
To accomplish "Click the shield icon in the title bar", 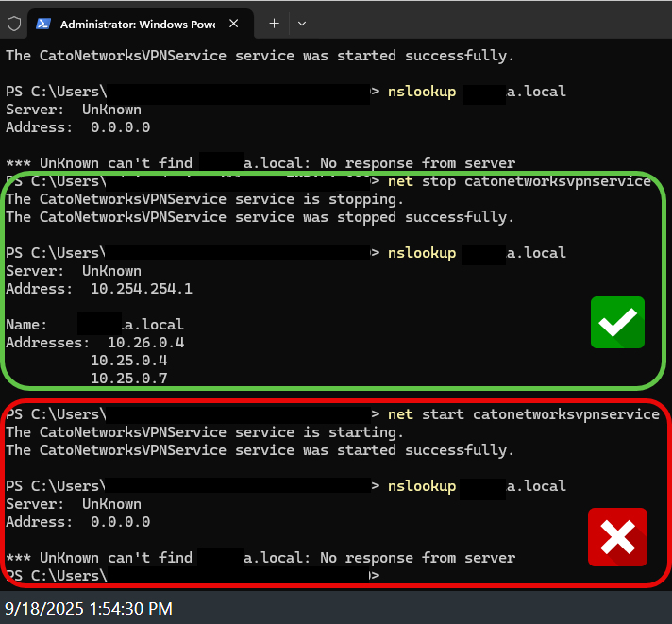I will point(13,23).
